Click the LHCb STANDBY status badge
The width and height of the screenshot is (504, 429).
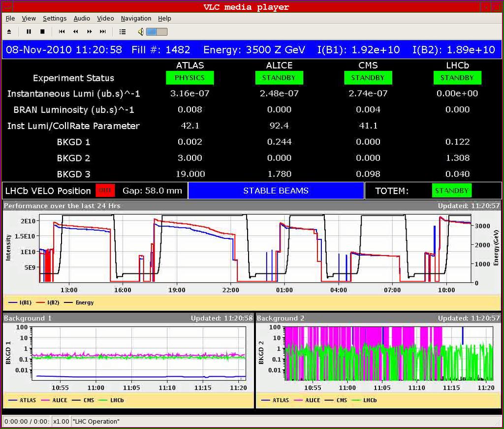457,78
